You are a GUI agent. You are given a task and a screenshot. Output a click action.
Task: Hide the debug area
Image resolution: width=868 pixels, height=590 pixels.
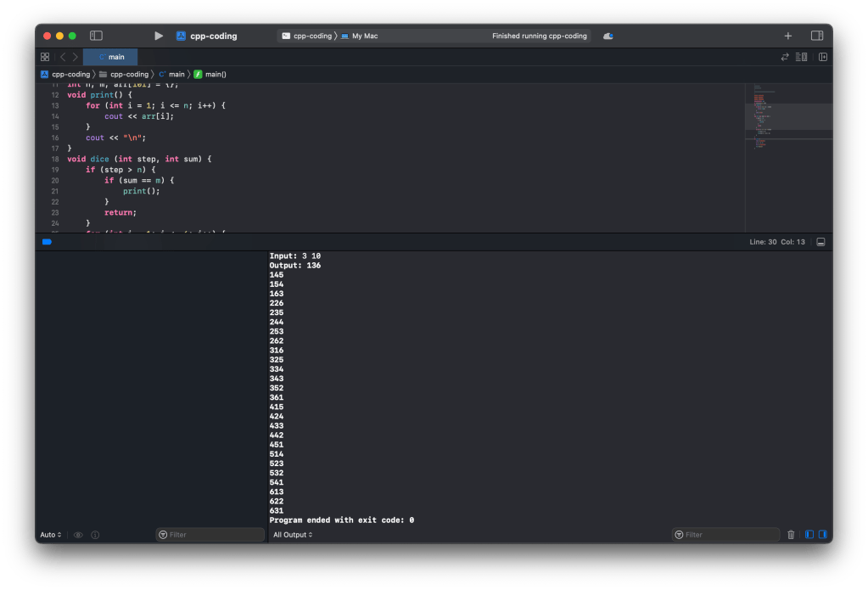click(820, 242)
